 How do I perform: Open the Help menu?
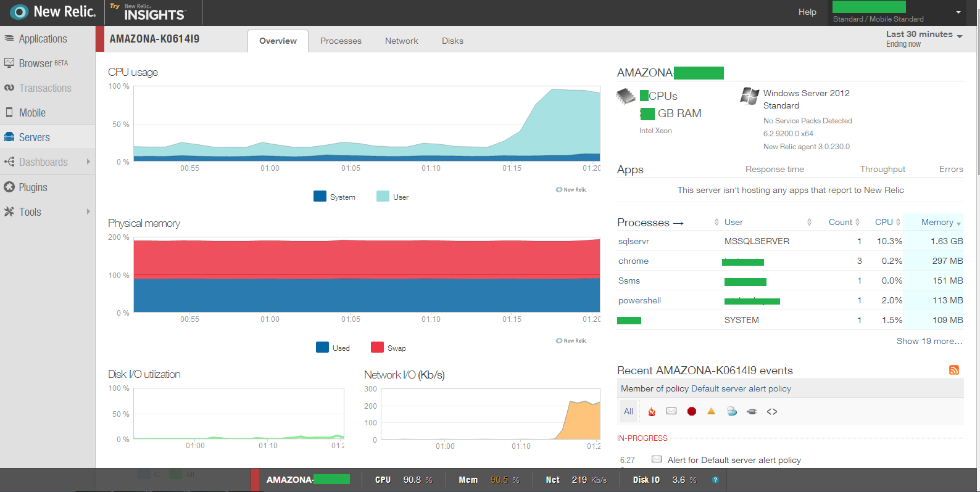click(x=807, y=12)
